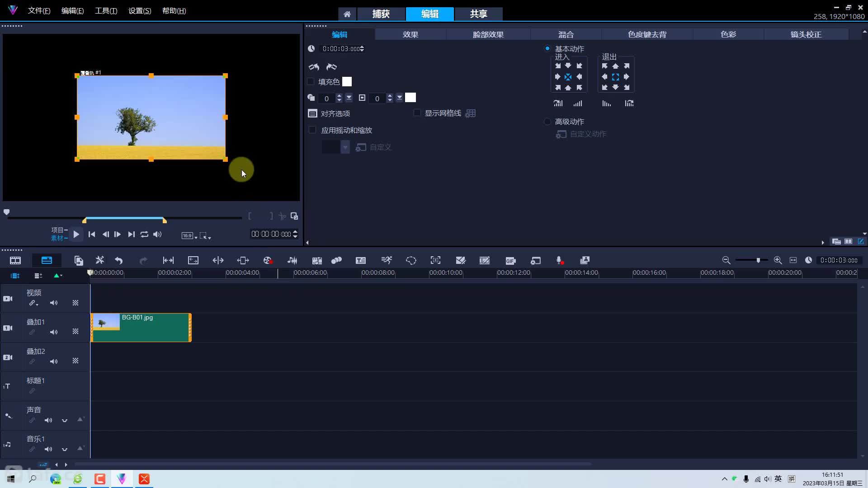
Task: Switch to the 共享 workspace tab
Action: [x=478, y=14]
